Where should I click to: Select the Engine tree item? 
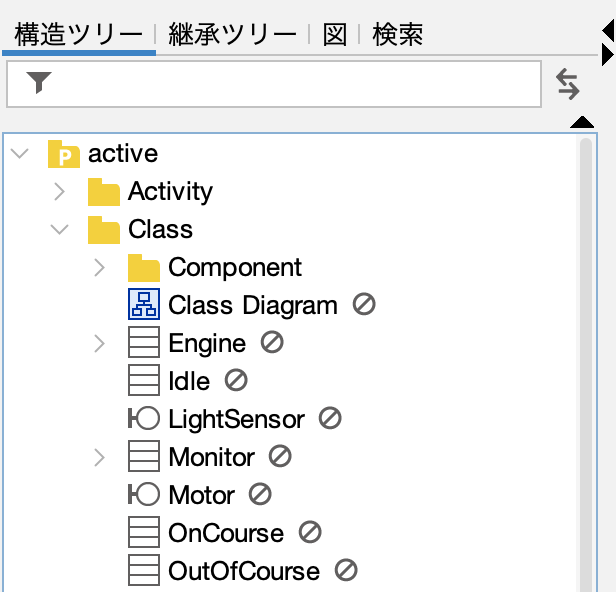click(207, 344)
